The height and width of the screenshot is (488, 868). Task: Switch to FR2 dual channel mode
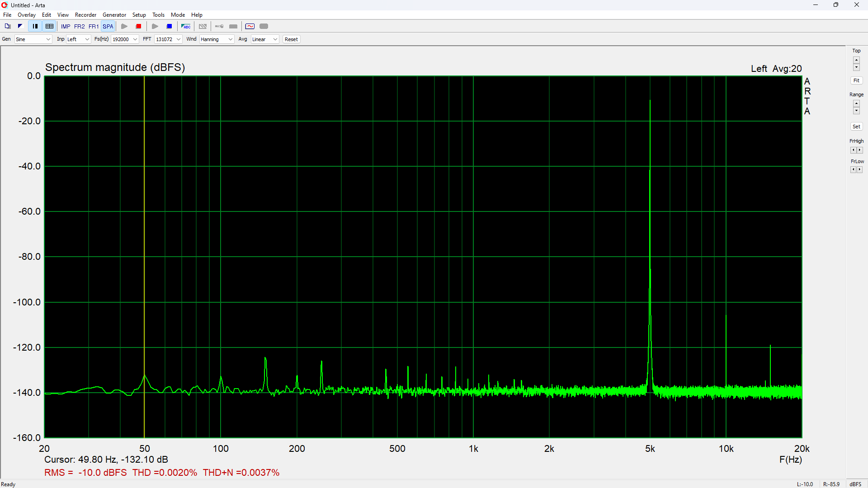(x=80, y=26)
